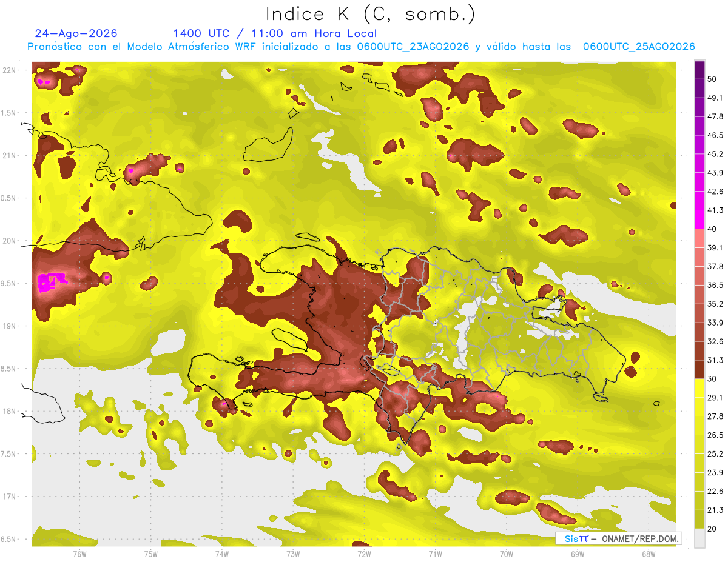This screenshot has height=562, width=728.
Task: Click the colorbar value 47.8
Action: coord(715,116)
